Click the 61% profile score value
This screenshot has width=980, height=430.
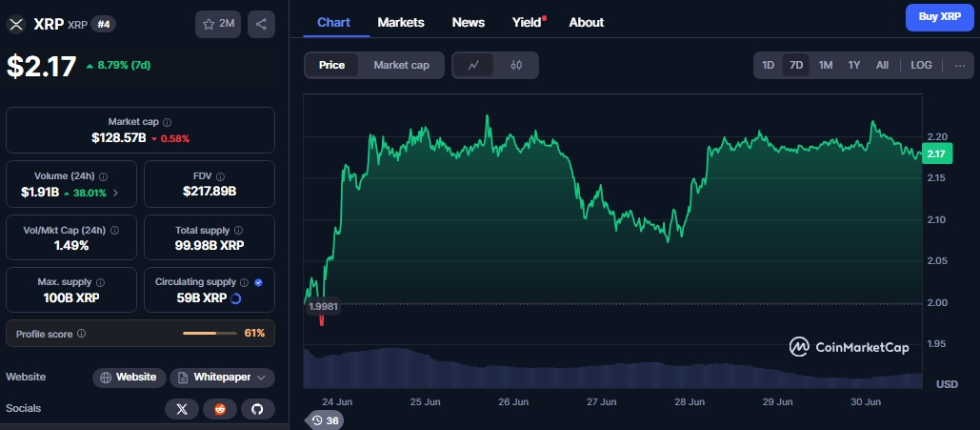254,334
